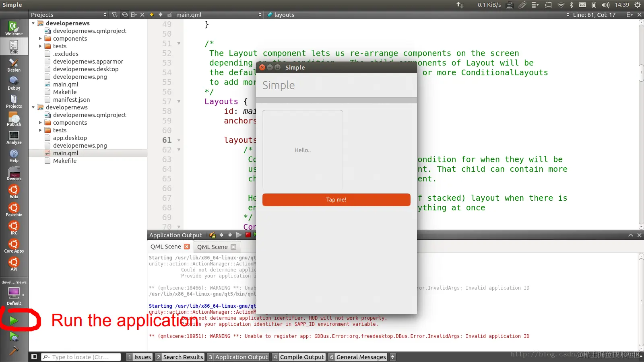This screenshot has height=362, width=644.
Task: Stop the running application with red square
Action: 248,235
